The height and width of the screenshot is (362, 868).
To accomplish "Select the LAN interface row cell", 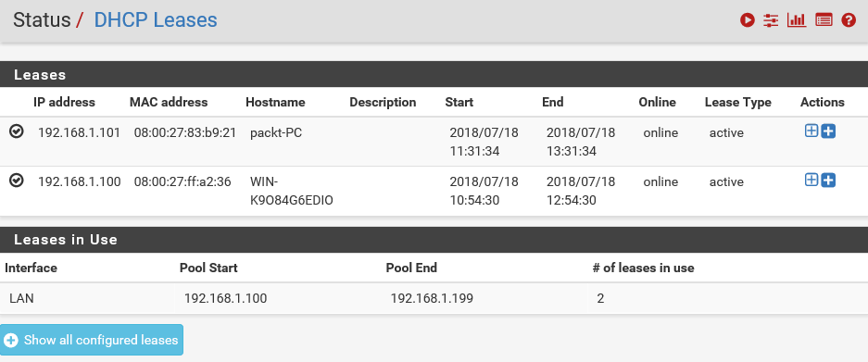I will click(87, 298).
